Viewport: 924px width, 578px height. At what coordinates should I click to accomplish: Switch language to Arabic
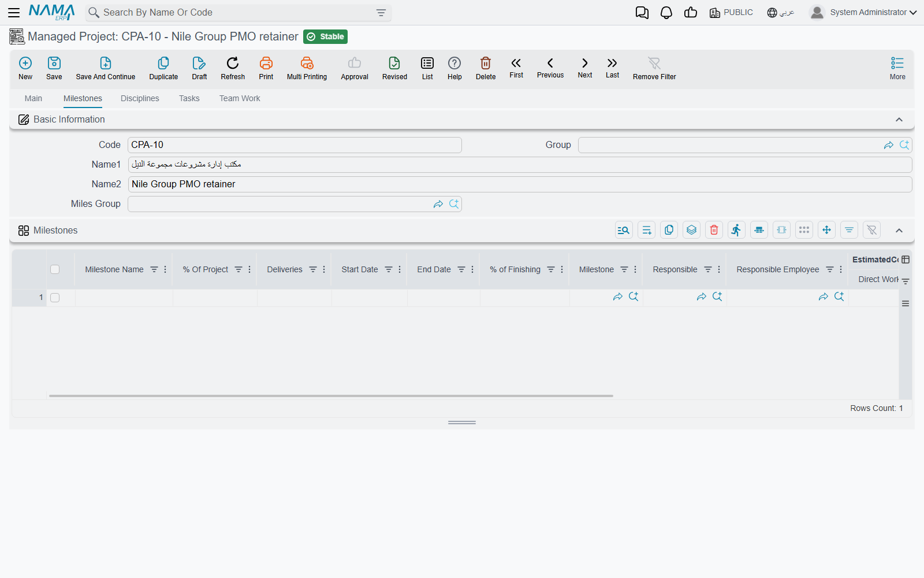(781, 12)
